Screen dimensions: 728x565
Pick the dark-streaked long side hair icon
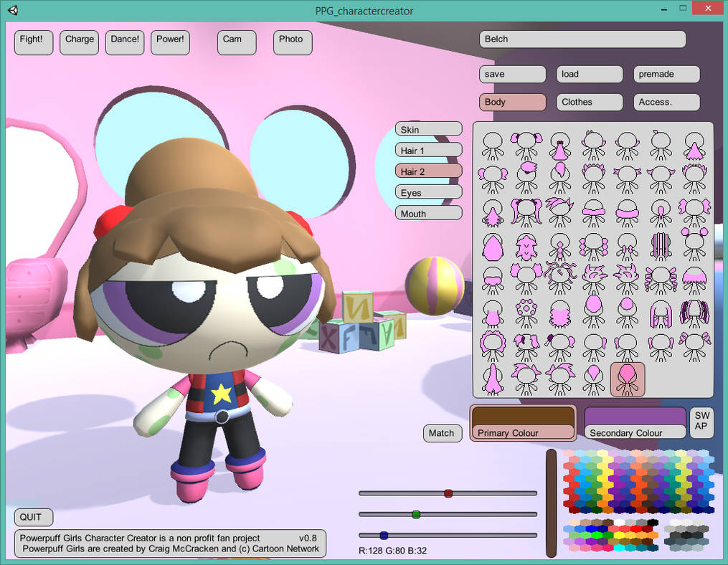pos(694,314)
